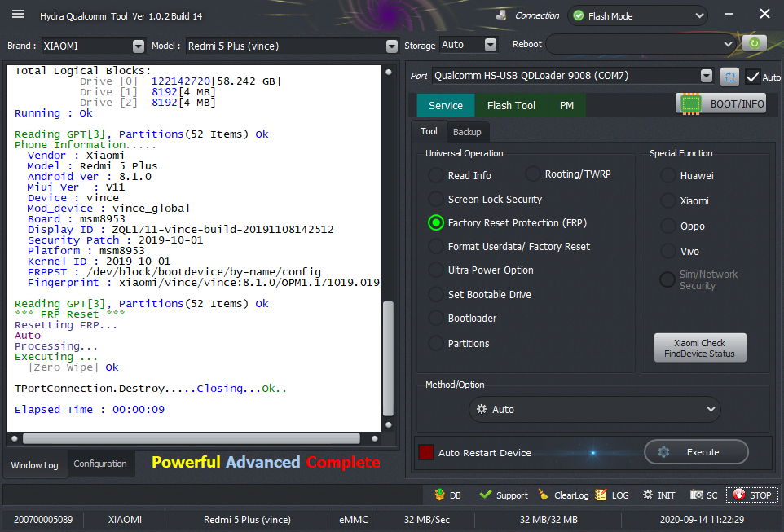Image resolution: width=784 pixels, height=532 pixels.
Task: Click the date time status entry
Action: [x=702, y=520]
